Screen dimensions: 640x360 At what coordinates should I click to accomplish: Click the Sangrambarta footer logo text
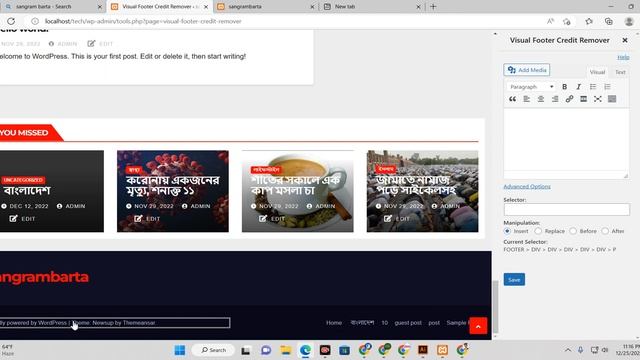point(44,277)
